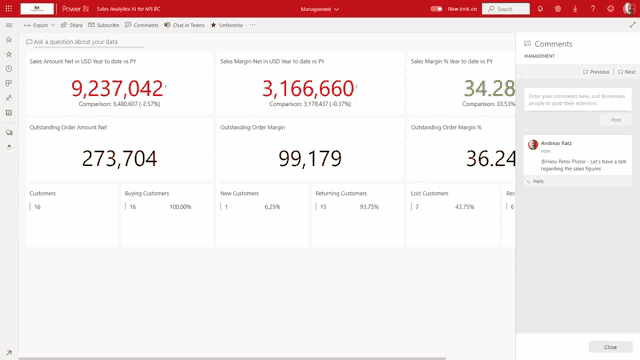Open the New Customers tile
The image size is (640, 360).
[262, 215]
